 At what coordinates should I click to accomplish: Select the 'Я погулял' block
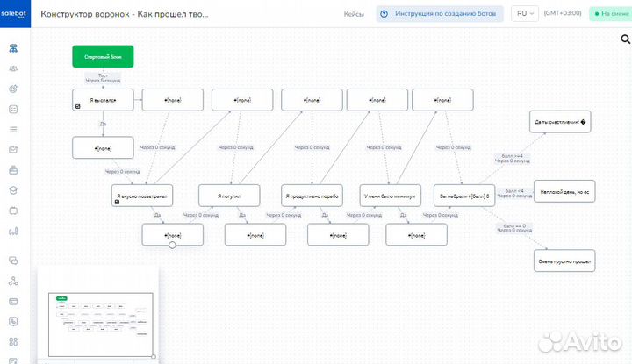[x=228, y=195]
